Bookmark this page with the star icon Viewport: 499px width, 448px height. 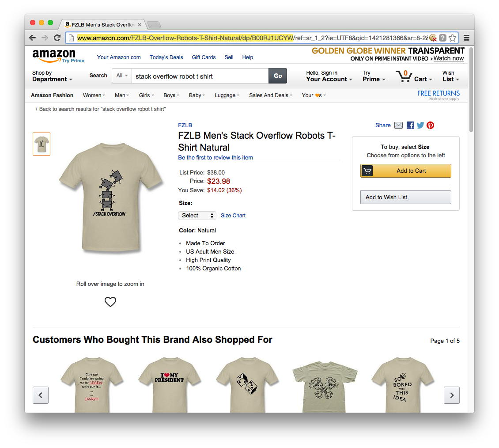pos(452,38)
